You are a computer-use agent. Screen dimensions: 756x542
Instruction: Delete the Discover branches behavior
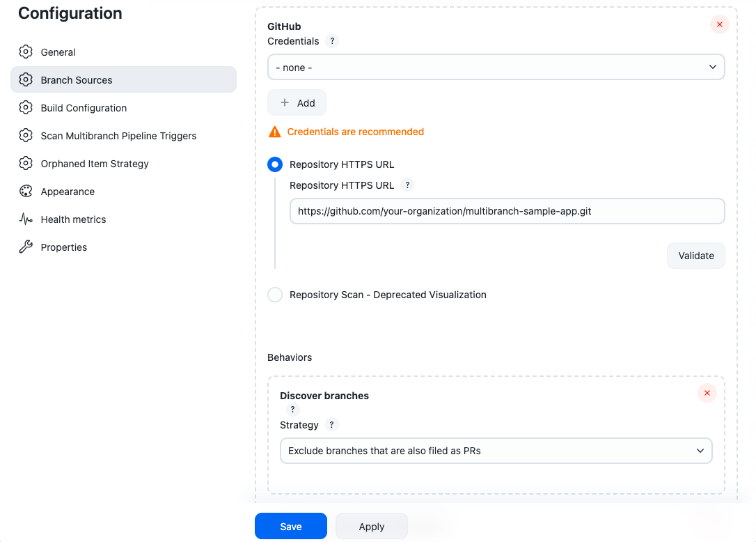(707, 393)
